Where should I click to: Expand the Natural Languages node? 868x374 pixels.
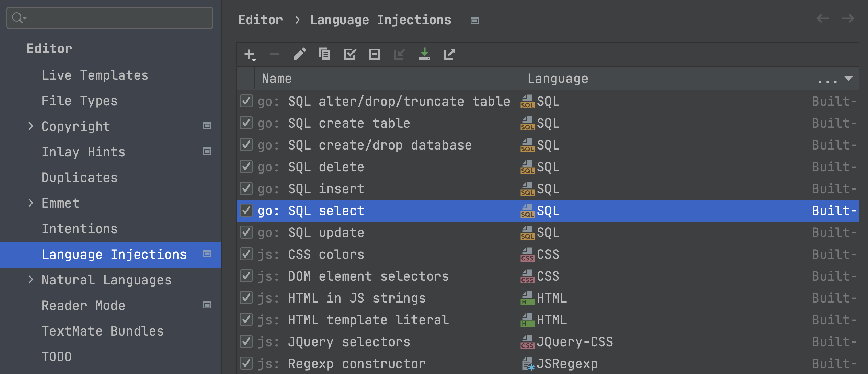click(x=31, y=280)
